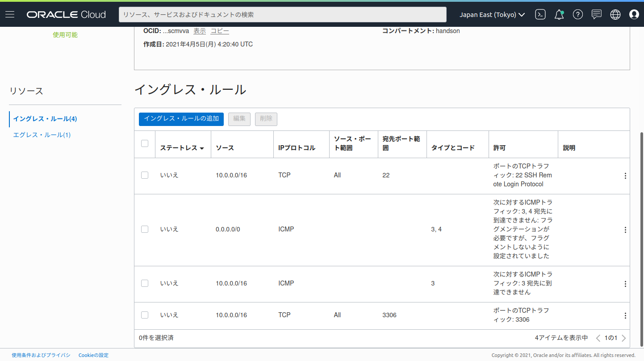This screenshot has height=361, width=644.
Task: Click the 削除 button
Action: point(266,119)
